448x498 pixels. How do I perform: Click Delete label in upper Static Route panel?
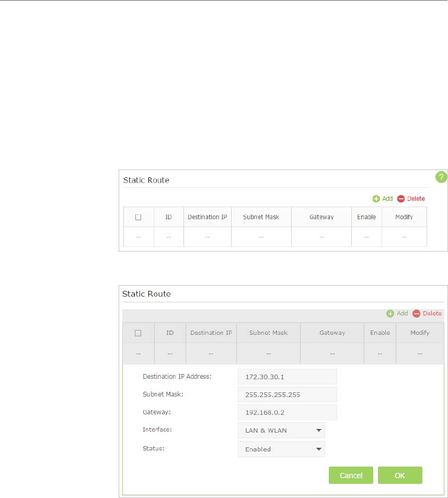click(416, 198)
